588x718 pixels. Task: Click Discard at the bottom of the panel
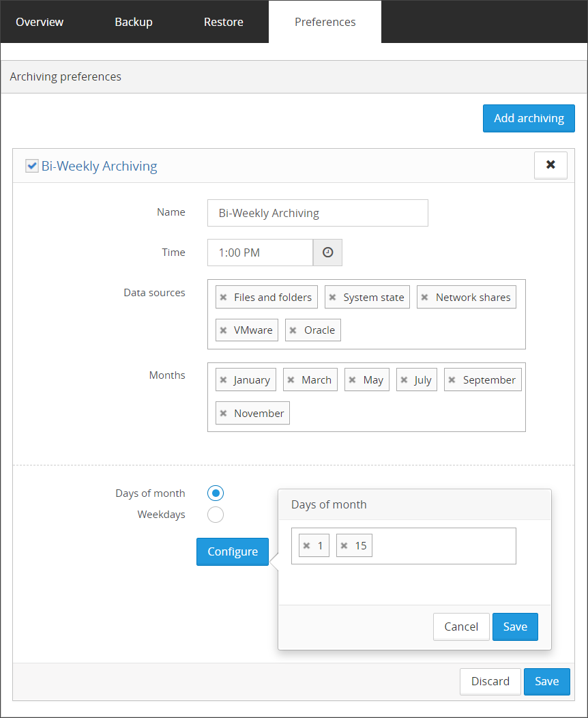click(x=490, y=681)
